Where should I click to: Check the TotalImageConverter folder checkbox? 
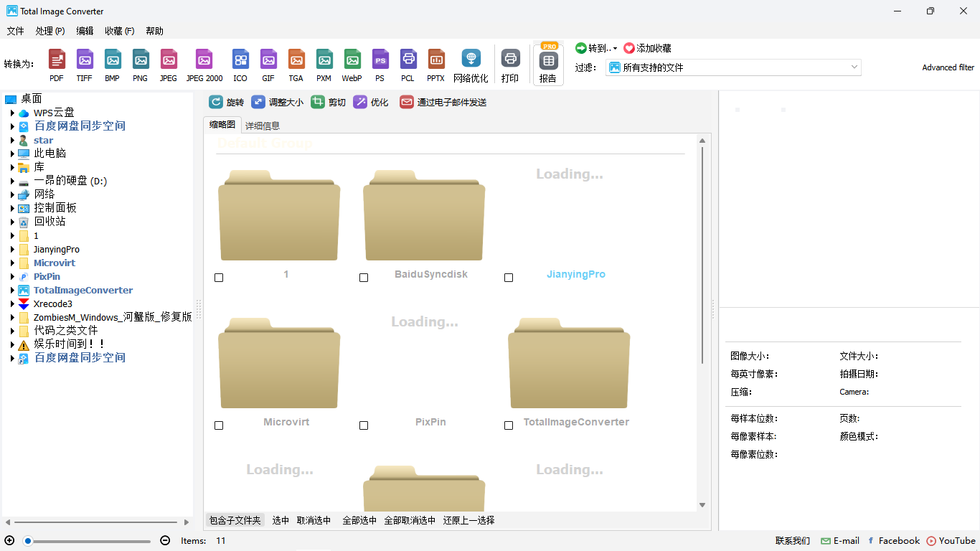pyautogui.click(x=509, y=425)
